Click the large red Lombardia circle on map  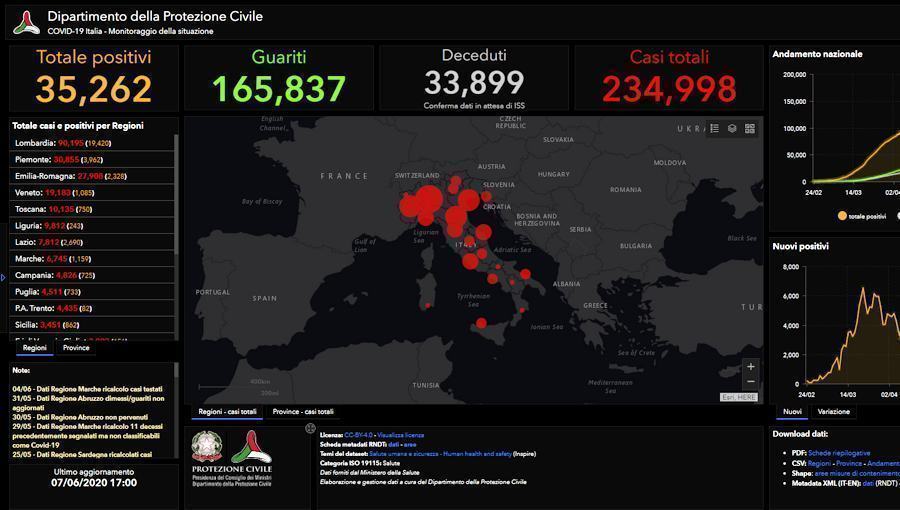point(426,200)
